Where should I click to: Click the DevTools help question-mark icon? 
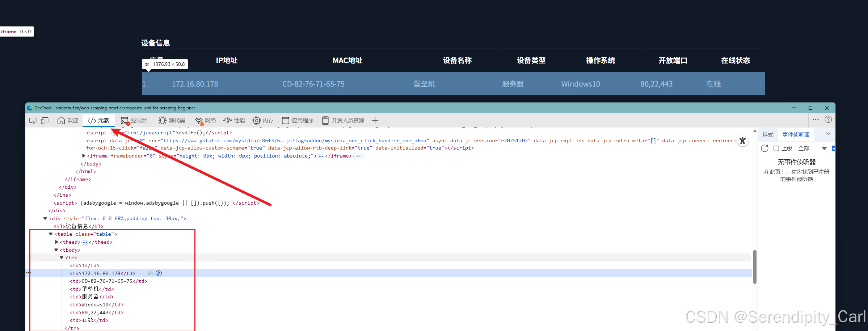coord(828,120)
